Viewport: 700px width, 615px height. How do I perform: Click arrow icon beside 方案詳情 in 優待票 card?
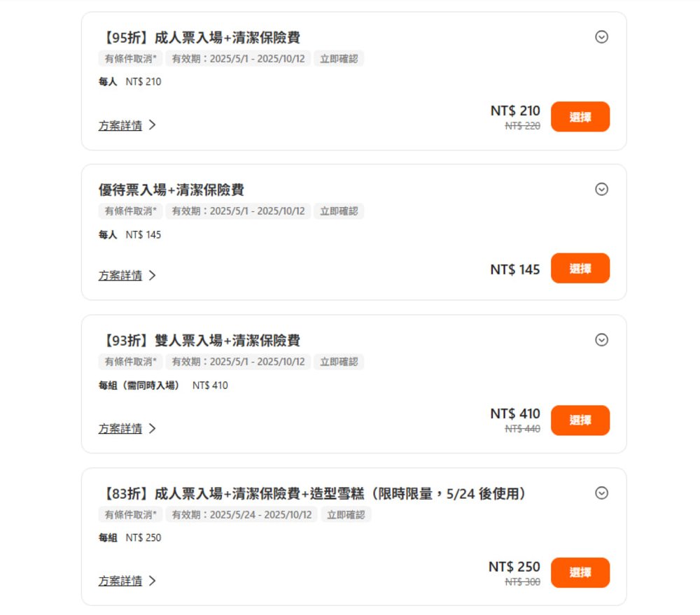pos(153,276)
